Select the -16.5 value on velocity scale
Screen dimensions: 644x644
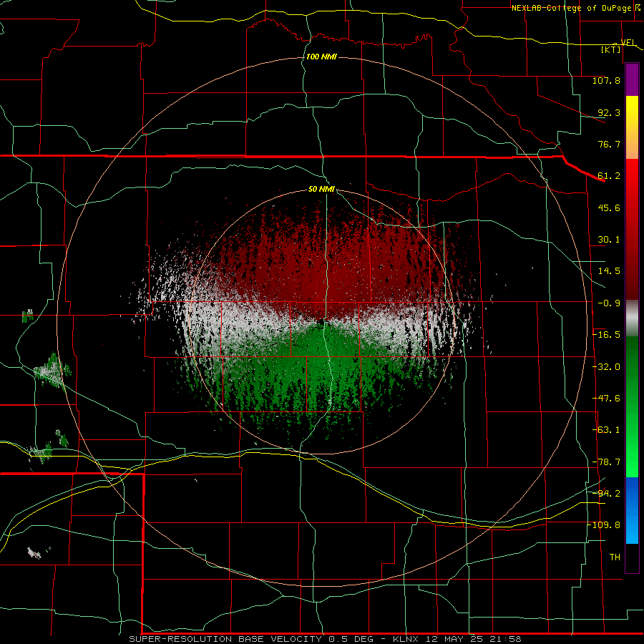pos(606,335)
